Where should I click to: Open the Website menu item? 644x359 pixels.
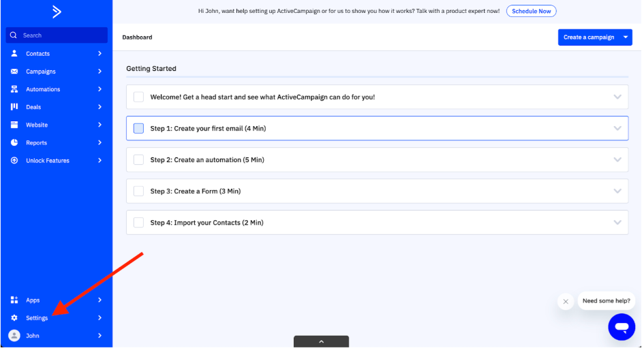(37, 125)
